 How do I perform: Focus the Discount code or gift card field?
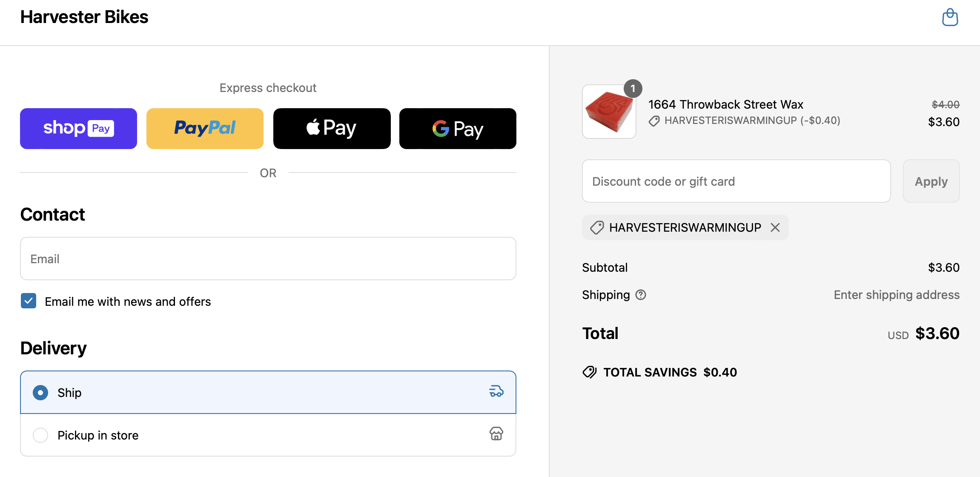(x=736, y=181)
